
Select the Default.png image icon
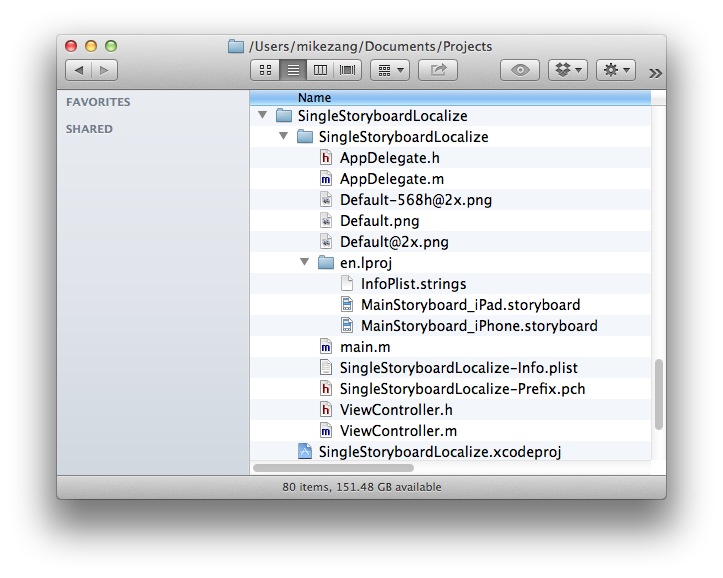326,221
